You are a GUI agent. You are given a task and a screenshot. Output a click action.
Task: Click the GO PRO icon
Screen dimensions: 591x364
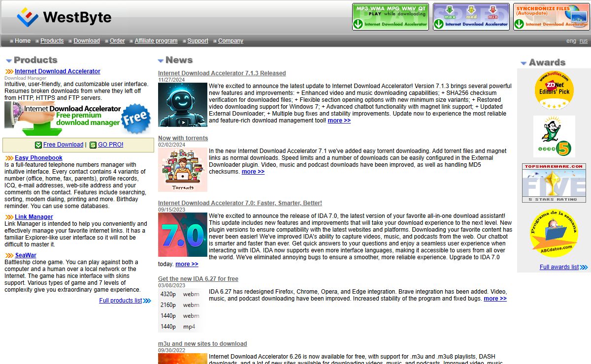point(93,145)
